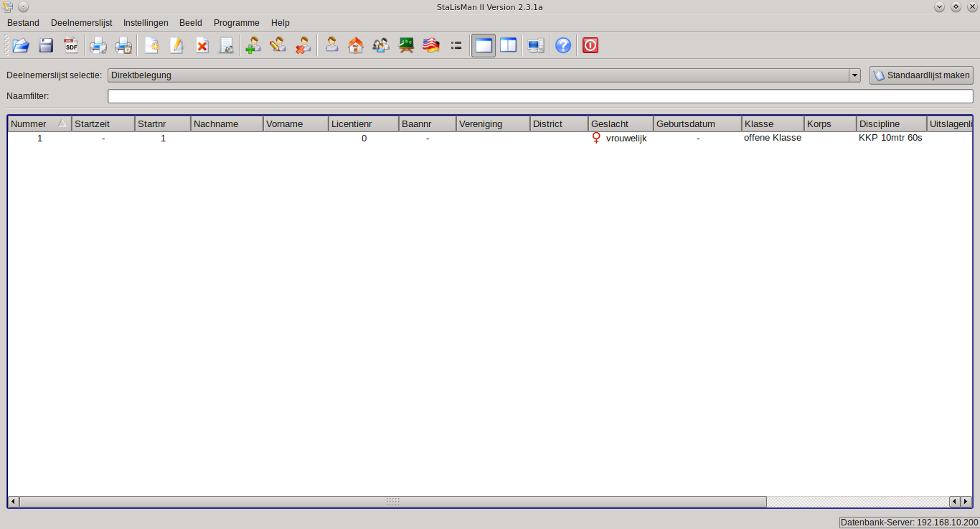980x529 pixels.
Task: Click the open folder icon in toolbar
Action: pos(21,46)
